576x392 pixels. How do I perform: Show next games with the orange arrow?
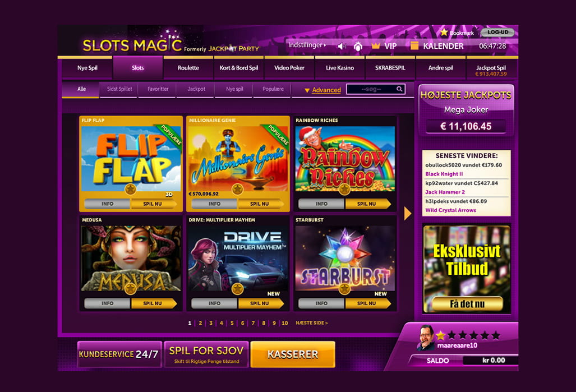point(407,213)
